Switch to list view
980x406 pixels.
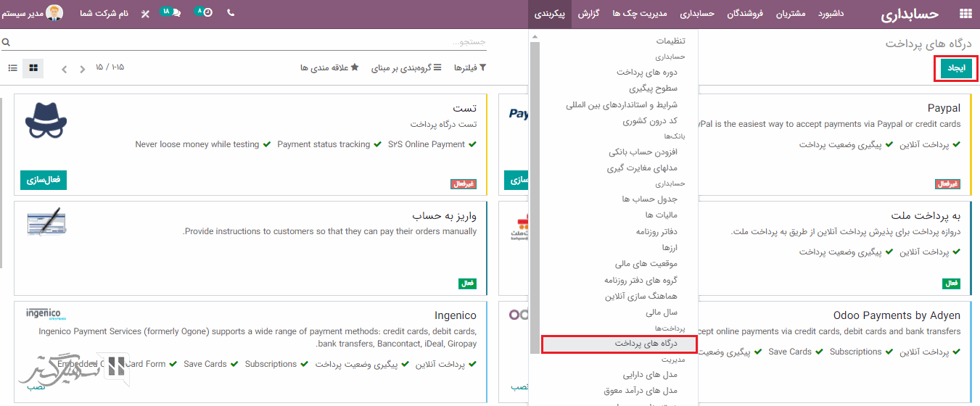pyautogui.click(x=13, y=68)
